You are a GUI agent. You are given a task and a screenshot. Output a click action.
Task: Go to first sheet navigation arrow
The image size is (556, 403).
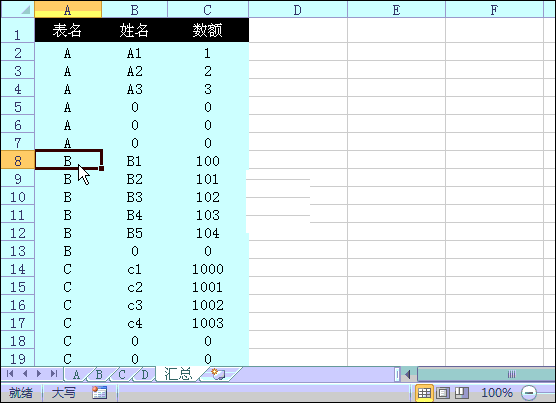(x=10, y=374)
